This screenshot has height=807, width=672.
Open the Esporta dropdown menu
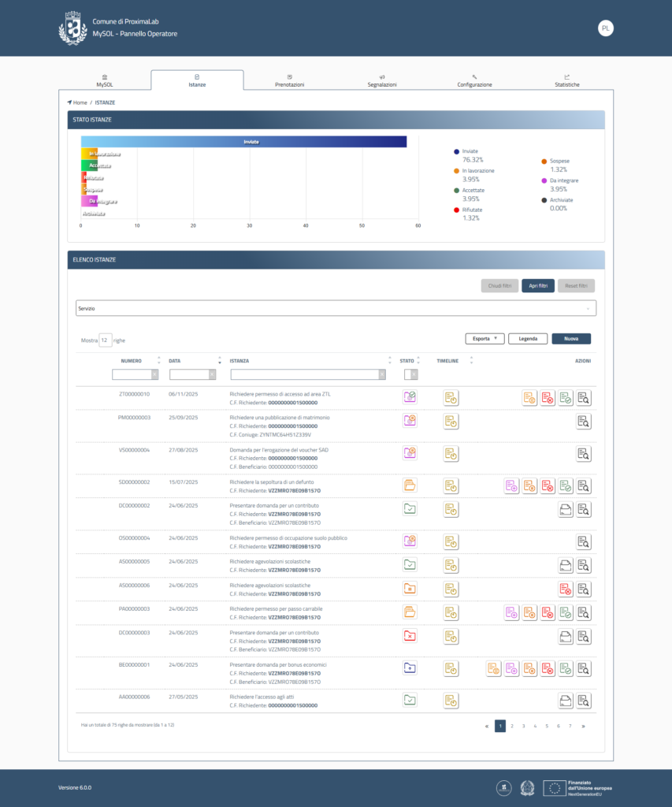click(x=484, y=339)
